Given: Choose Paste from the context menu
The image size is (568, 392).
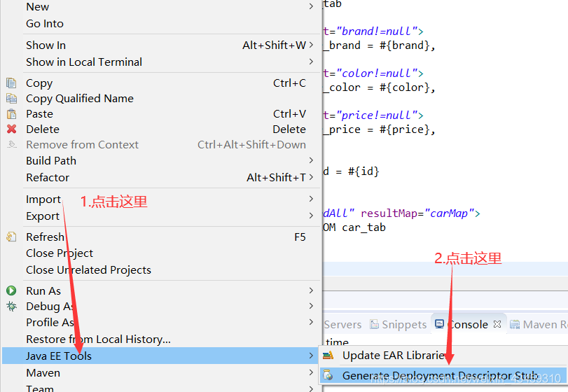Looking at the screenshot, I should click(161, 114).
